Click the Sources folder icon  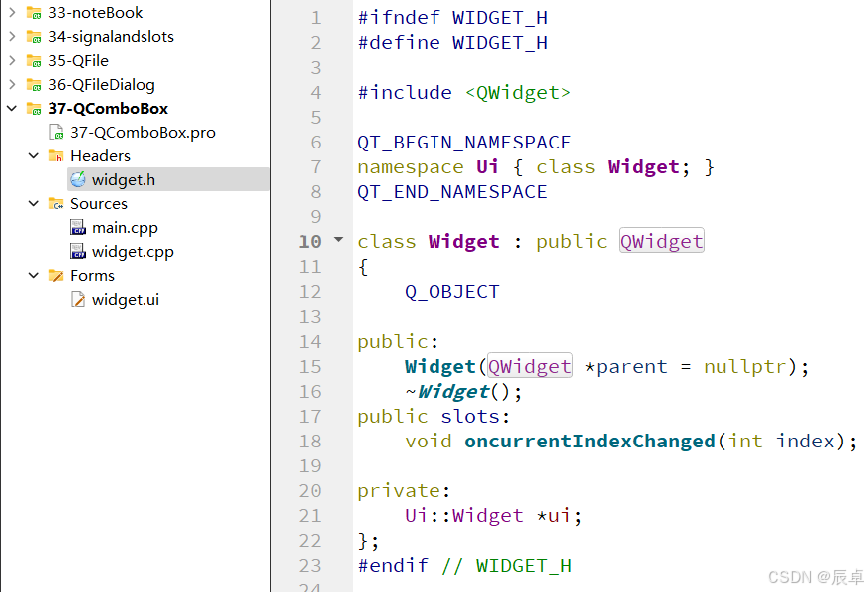click(56, 203)
